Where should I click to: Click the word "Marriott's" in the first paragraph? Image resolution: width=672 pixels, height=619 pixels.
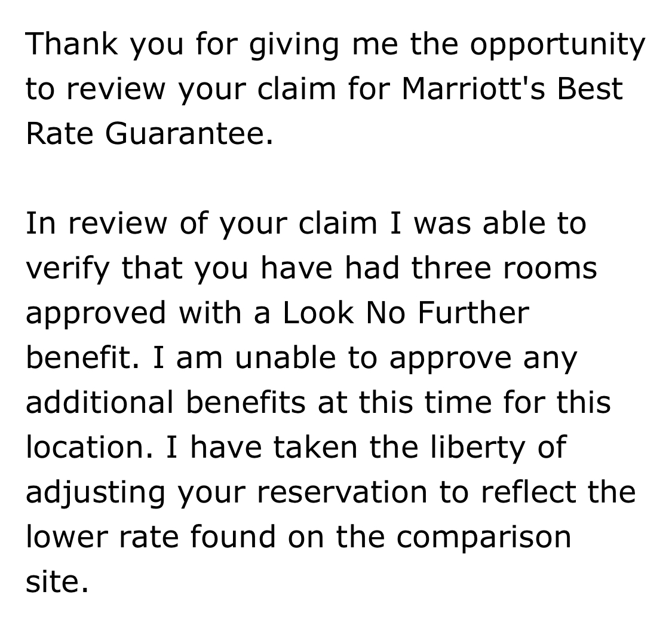(x=473, y=89)
